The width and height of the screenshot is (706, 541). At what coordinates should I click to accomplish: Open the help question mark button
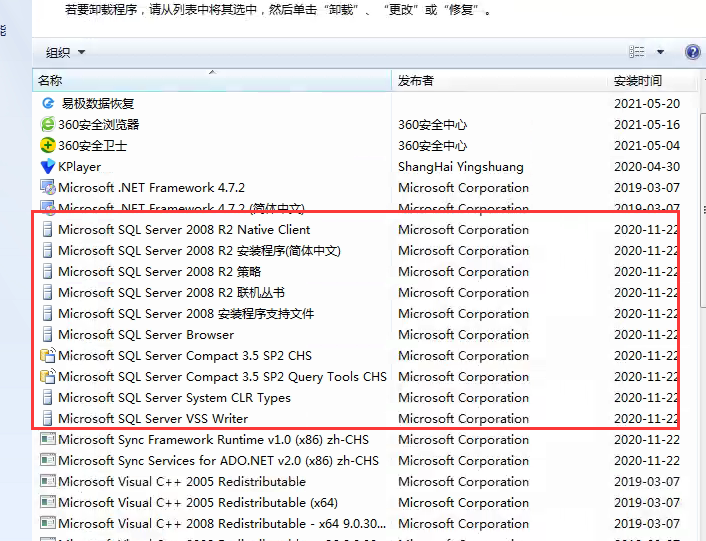692,52
